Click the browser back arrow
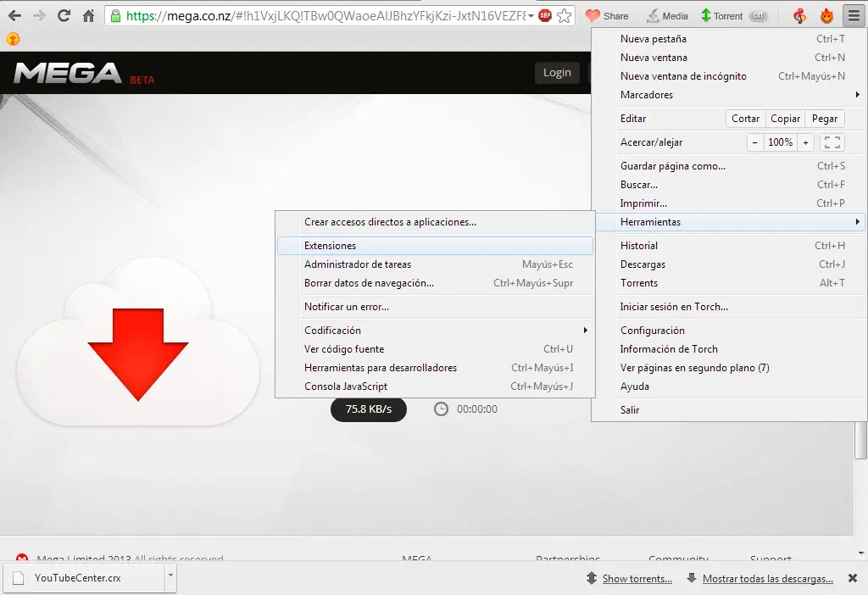 pyautogui.click(x=15, y=16)
